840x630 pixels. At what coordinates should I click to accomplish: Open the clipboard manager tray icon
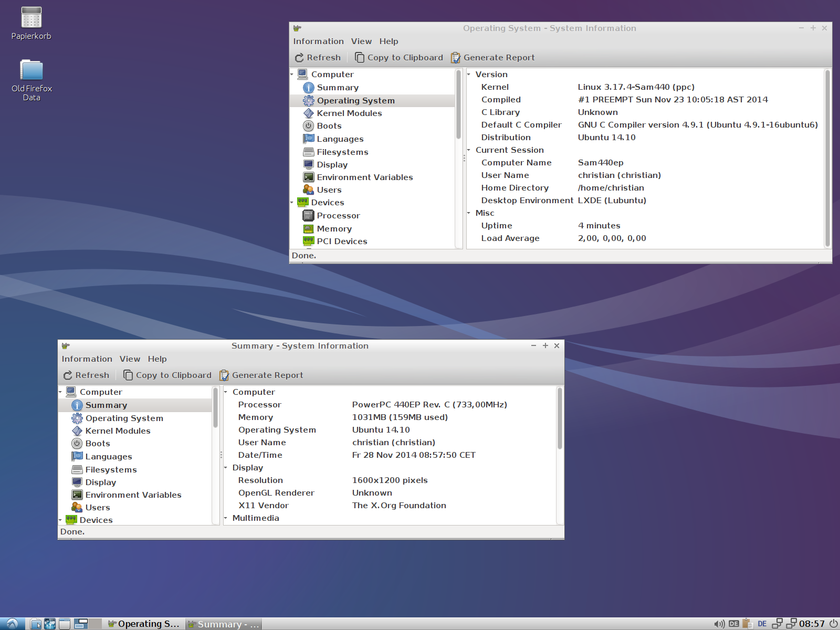(x=748, y=624)
